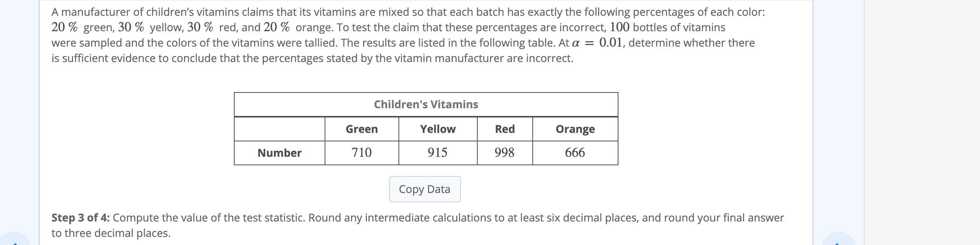Select the Red column header cell
The image size is (980, 245).
pyautogui.click(x=505, y=129)
